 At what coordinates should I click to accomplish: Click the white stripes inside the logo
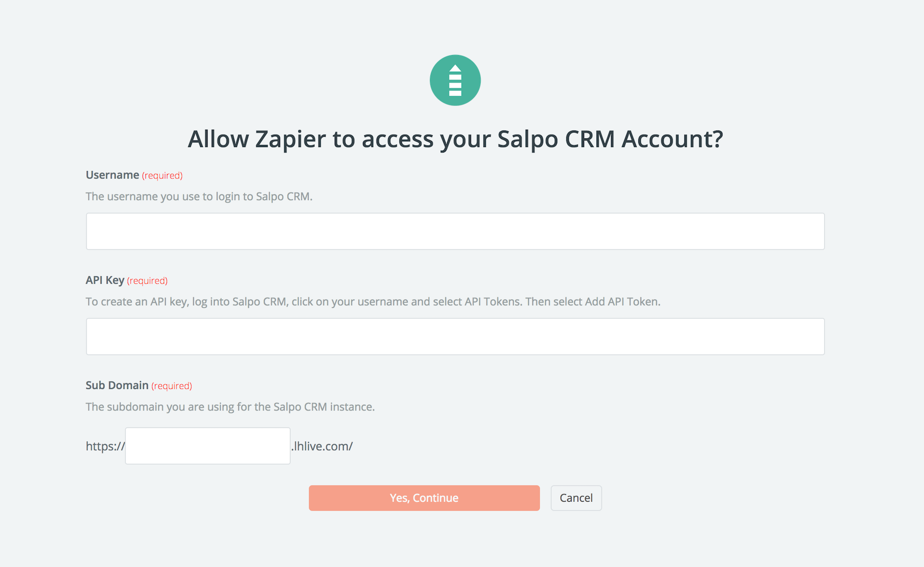pyautogui.click(x=455, y=85)
